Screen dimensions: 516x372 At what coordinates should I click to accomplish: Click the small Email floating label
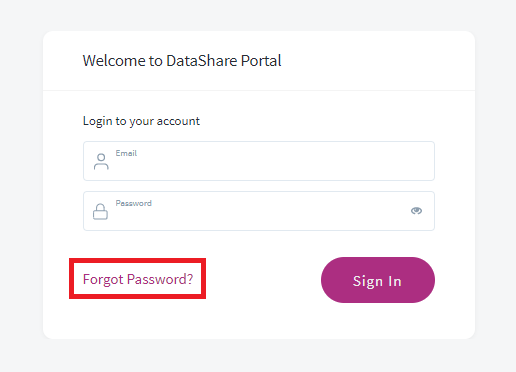(126, 153)
